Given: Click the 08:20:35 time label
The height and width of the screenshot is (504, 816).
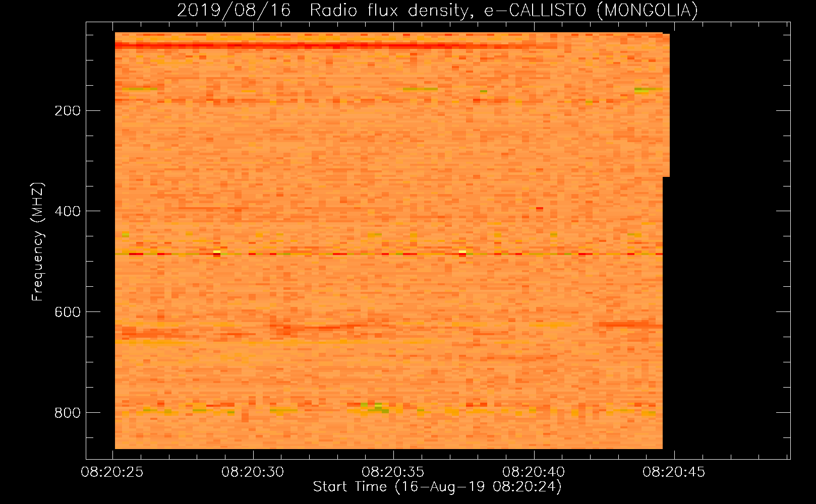Looking at the screenshot, I should pos(393,472).
